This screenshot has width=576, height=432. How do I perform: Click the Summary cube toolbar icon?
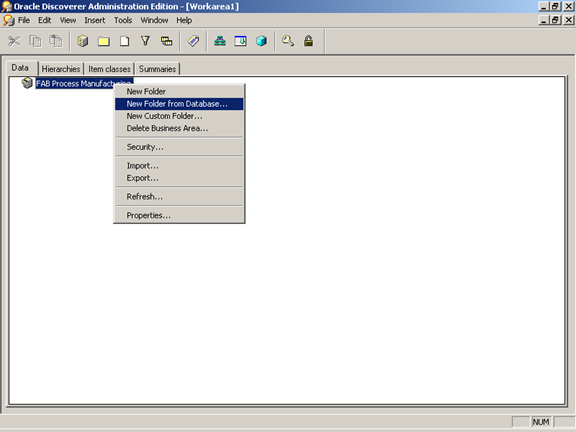coord(262,41)
